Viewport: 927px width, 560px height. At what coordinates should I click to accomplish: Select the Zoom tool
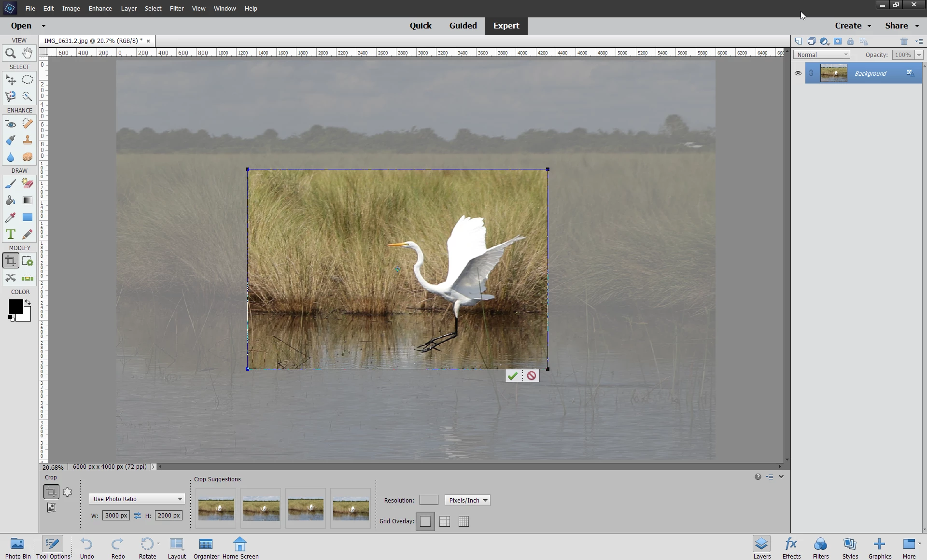click(10, 54)
